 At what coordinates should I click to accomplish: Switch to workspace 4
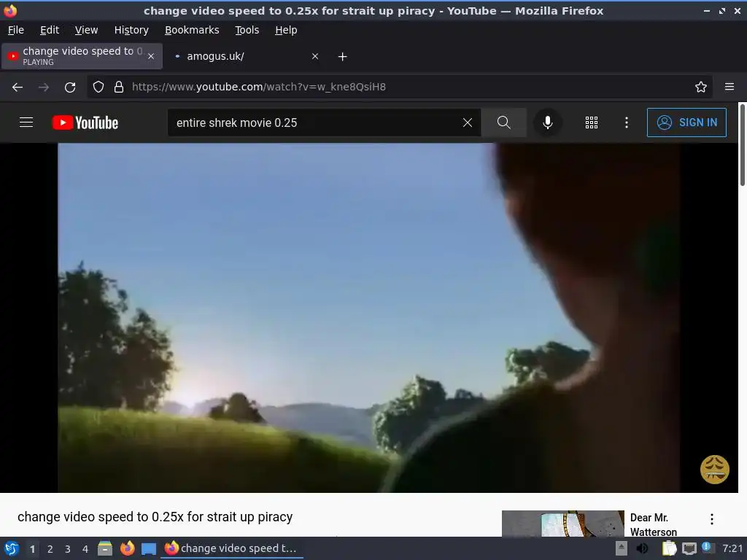coord(85,549)
